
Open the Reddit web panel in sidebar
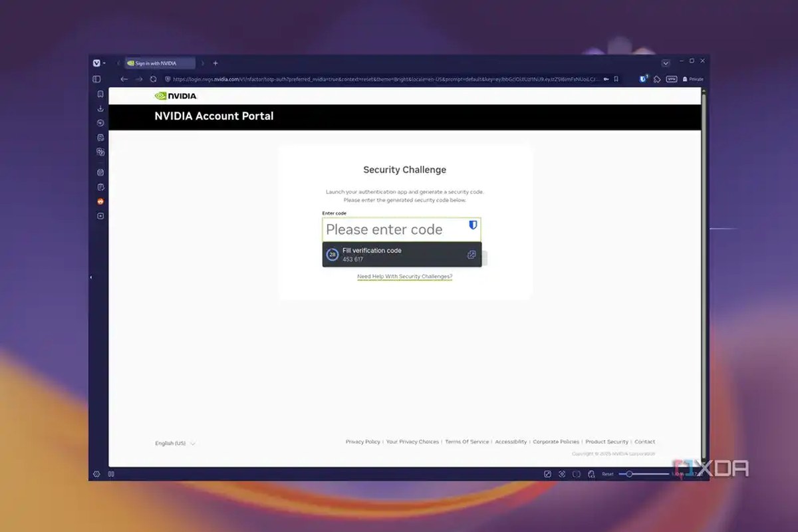tap(100, 201)
